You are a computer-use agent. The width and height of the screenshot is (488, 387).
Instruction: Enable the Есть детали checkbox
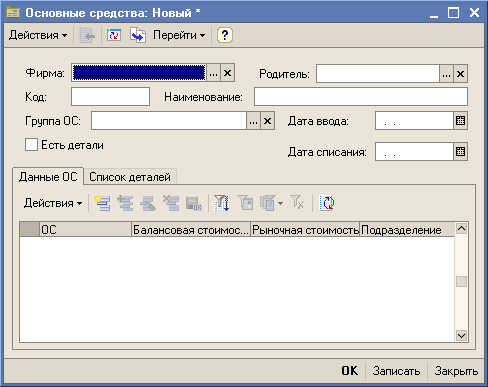pos(31,145)
